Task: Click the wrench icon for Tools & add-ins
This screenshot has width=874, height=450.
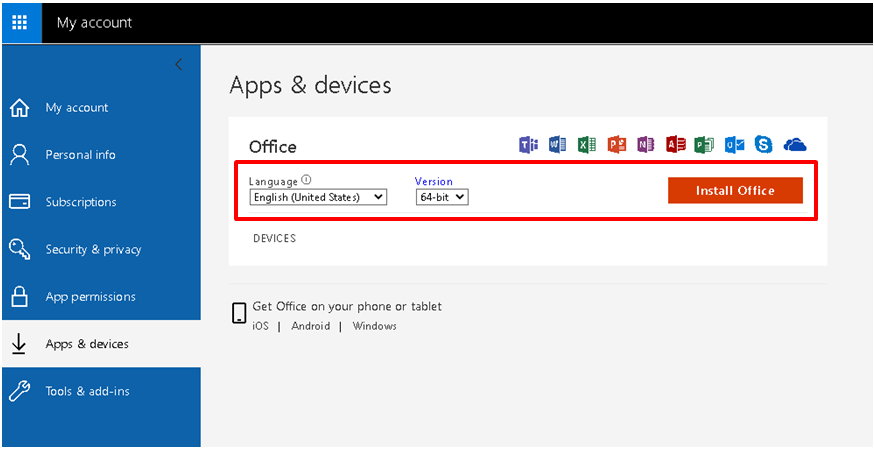Action: coord(20,391)
